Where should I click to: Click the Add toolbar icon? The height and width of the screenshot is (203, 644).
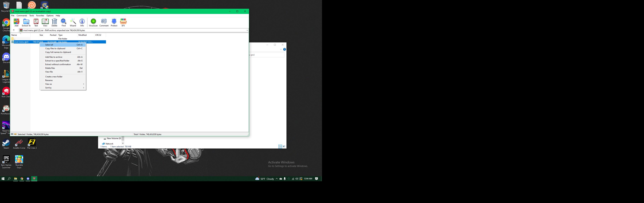pyautogui.click(x=16, y=22)
